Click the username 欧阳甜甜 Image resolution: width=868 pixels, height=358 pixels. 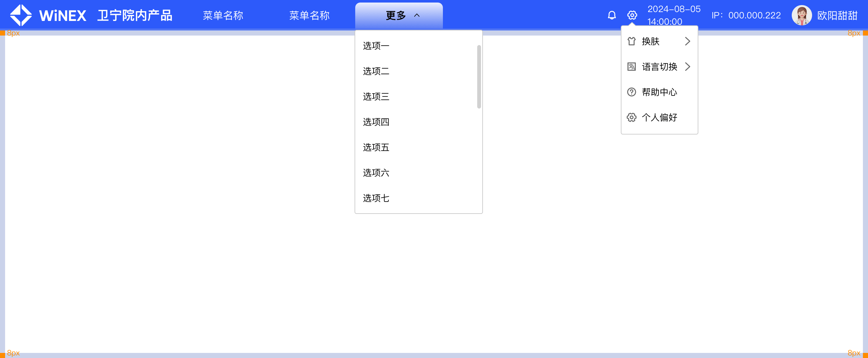pyautogui.click(x=837, y=16)
